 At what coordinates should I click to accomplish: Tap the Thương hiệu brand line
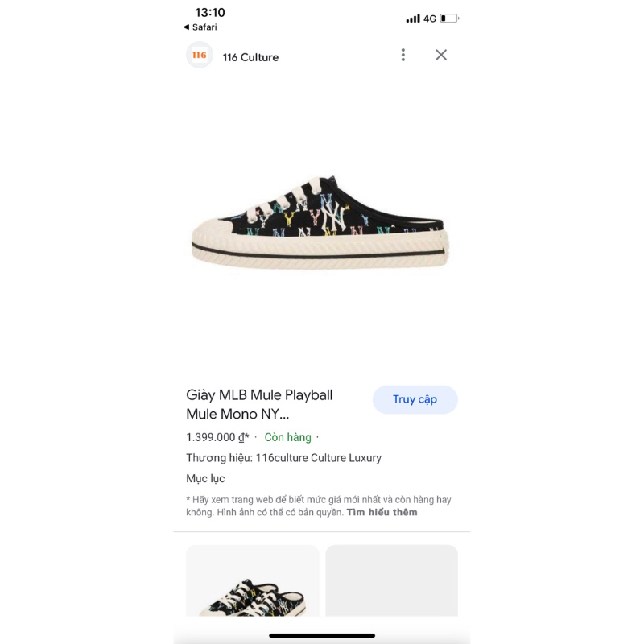[283, 458]
